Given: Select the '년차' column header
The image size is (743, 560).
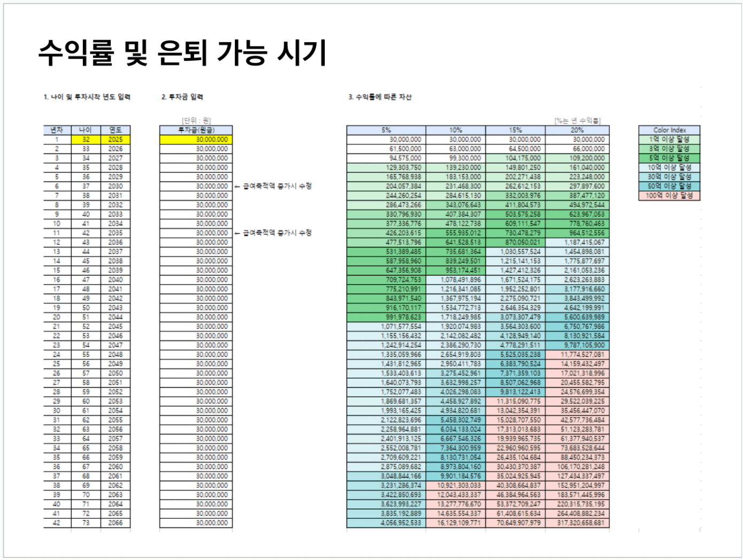Looking at the screenshot, I should 57,130.
